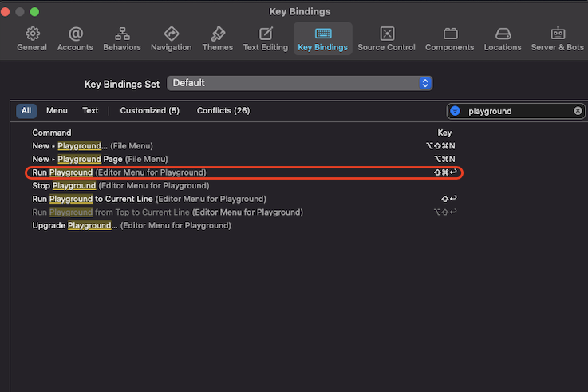The width and height of the screenshot is (588, 392).
Task: Clear the playground search text
Action: pos(578,111)
